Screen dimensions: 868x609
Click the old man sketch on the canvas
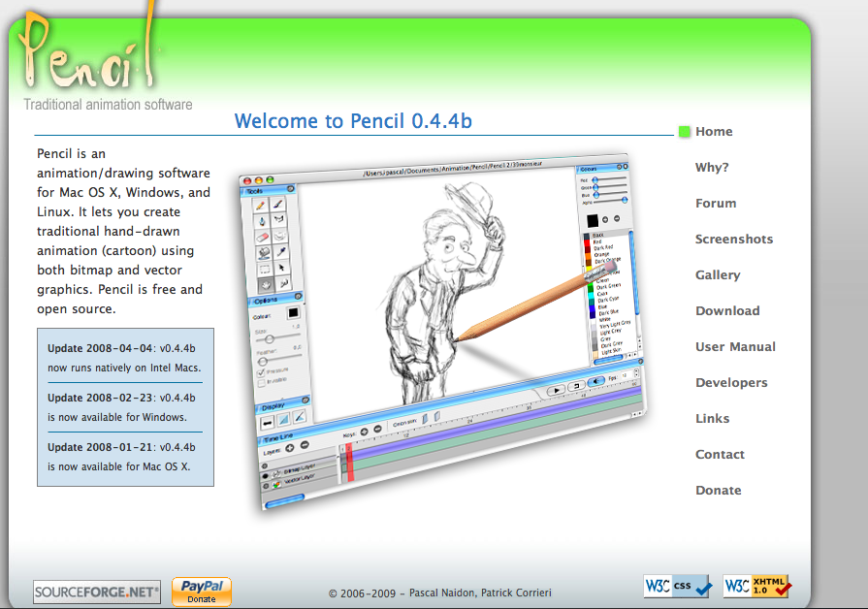[x=440, y=294]
